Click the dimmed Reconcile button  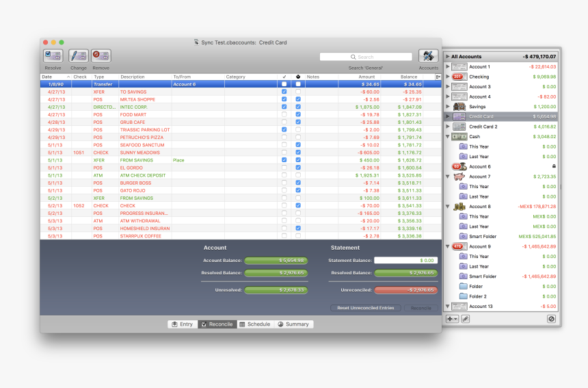[x=420, y=308]
